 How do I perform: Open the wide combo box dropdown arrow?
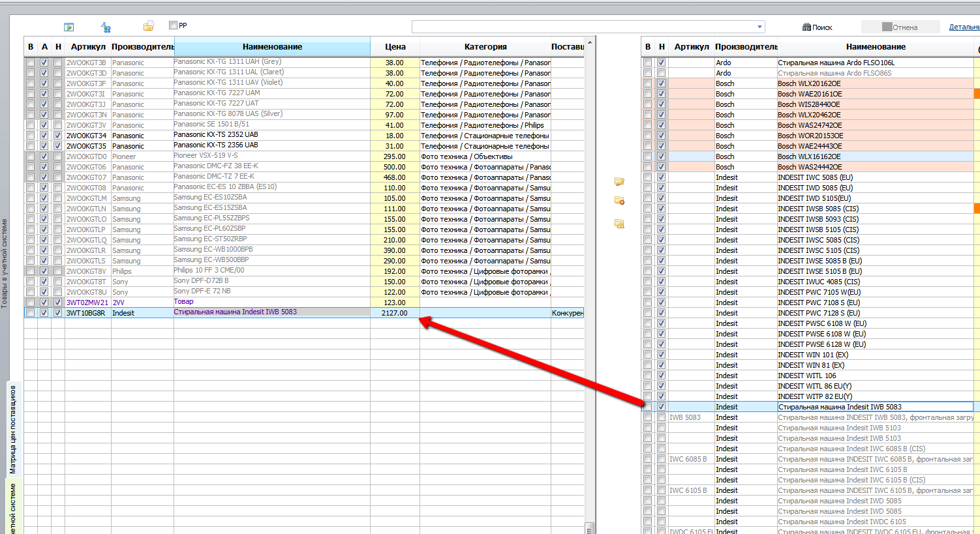click(x=759, y=27)
